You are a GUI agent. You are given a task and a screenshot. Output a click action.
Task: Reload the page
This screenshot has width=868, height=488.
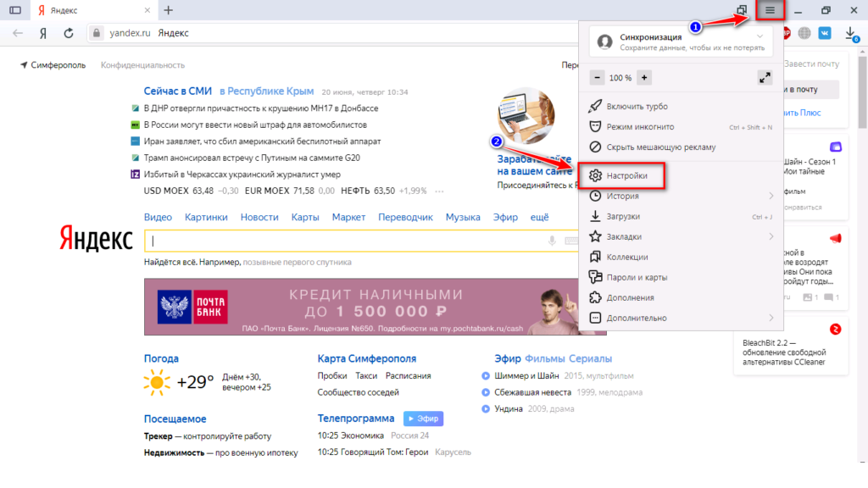[69, 33]
